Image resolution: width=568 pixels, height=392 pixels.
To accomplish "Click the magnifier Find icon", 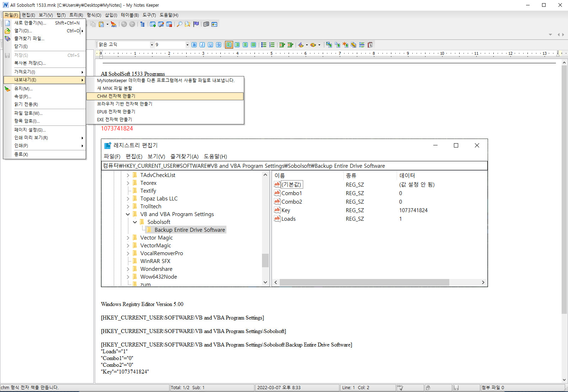I will tap(179, 24).
